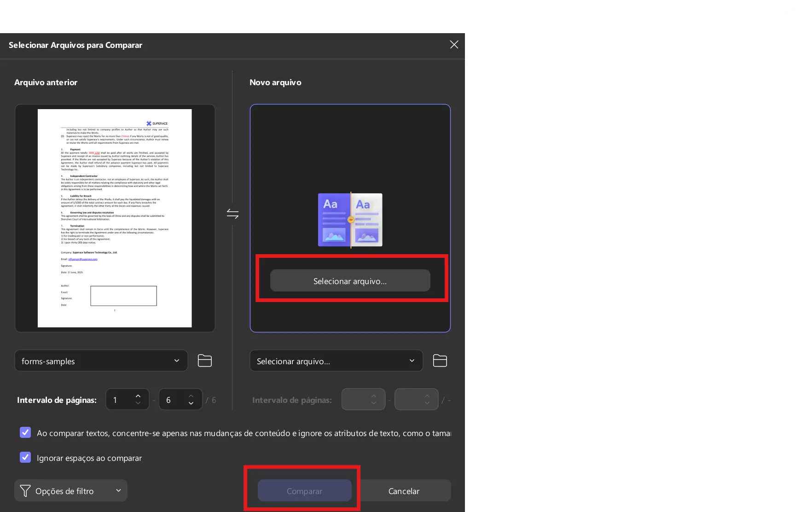Viewport: 812px width, 512px height.
Task: Click the Comparar button
Action: click(x=304, y=490)
